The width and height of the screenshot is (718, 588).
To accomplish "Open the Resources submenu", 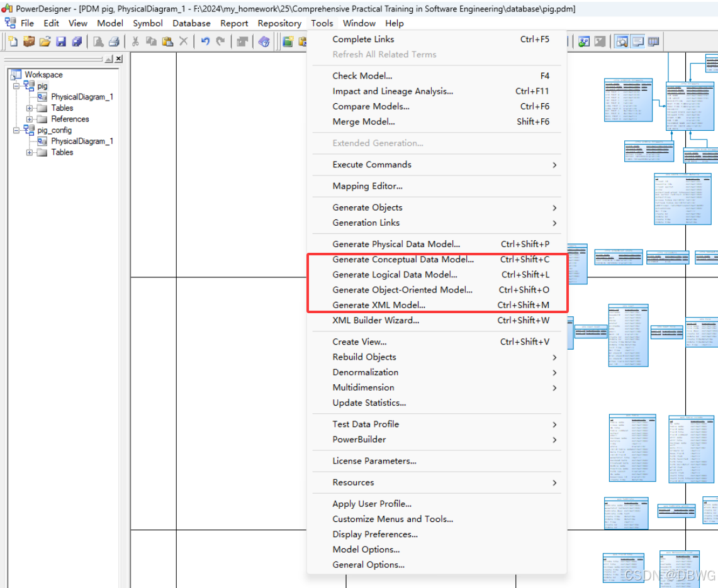I will [x=436, y=483].
